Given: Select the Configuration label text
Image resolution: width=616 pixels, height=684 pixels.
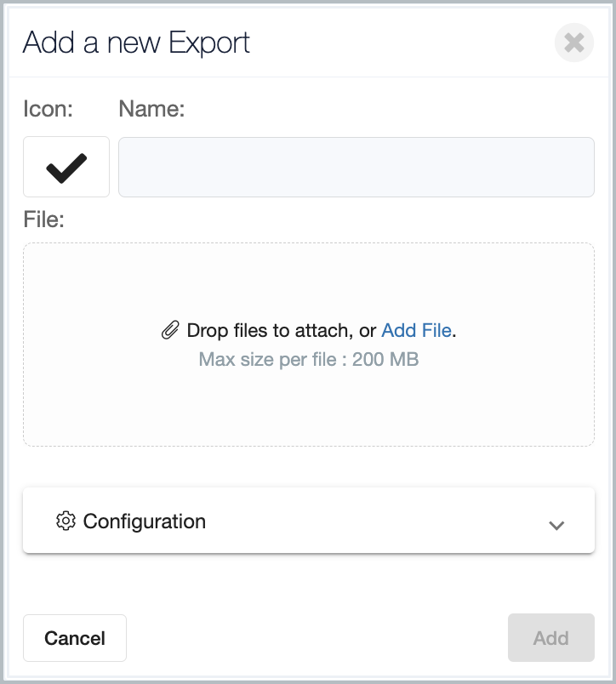Looking at the screenshot, I should [145, 522].
